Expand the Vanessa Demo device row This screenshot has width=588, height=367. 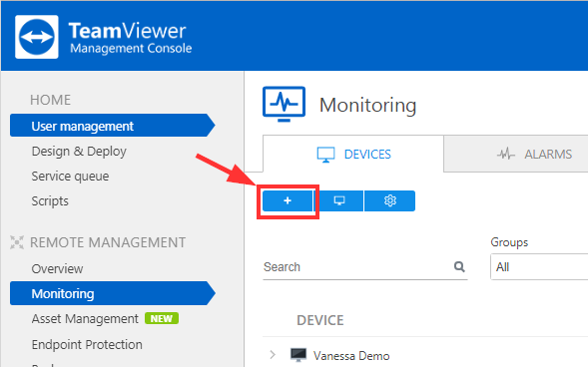tap(273, 355)
